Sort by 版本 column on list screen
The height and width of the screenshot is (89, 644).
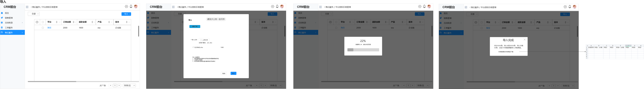[x=127, y=22]
